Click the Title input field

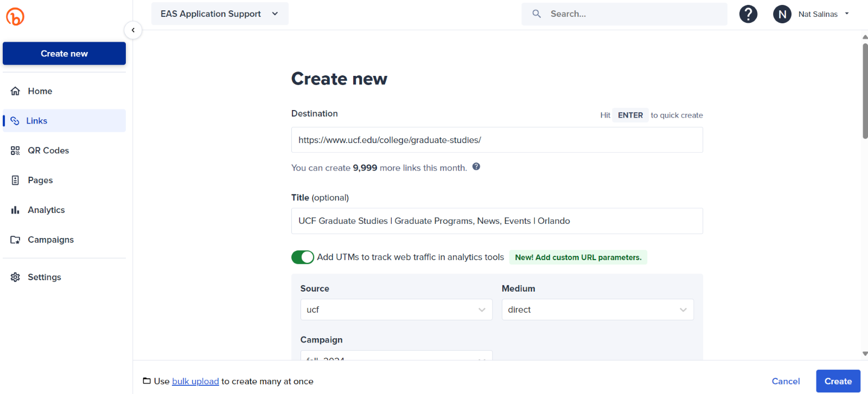(x=497, y=221)
